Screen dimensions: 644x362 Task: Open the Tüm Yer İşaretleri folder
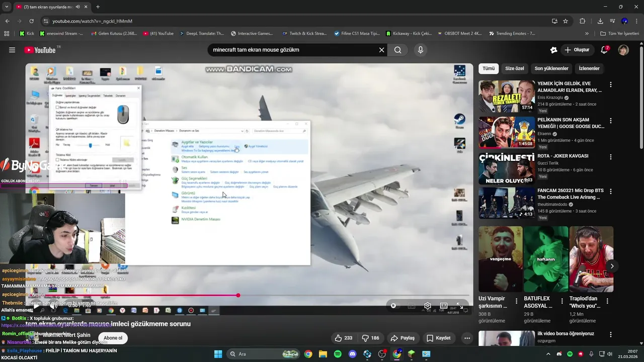[x=620, y=34]
